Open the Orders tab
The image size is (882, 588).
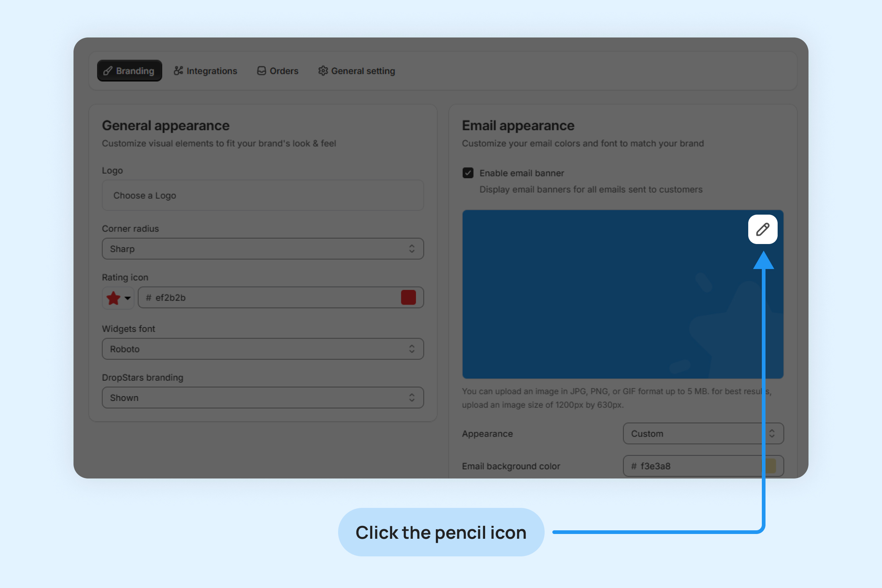278,71
